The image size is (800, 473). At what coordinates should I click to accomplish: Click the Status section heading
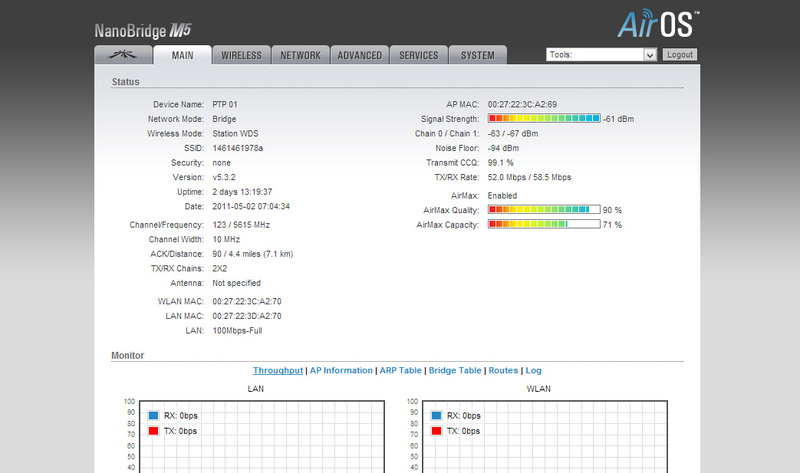126,82
